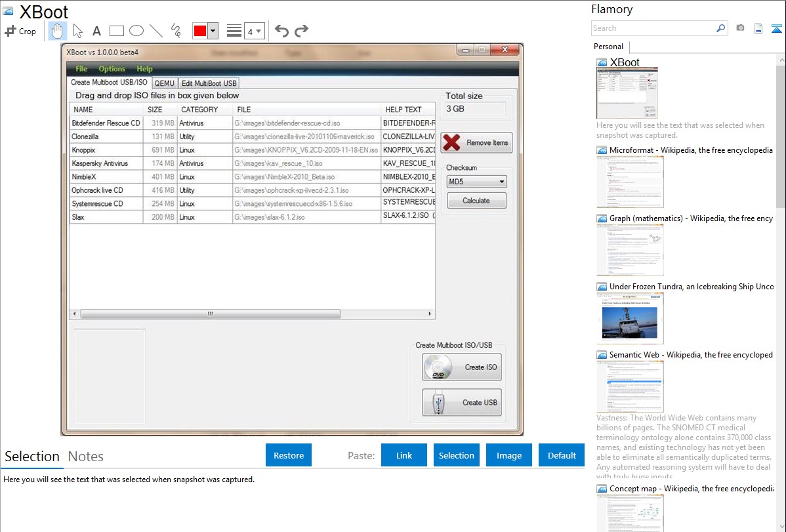Image resolution: width=786 pixels, height=532 pixels.
Task: Click the line thickness icon
Action: tap(234, 31)
